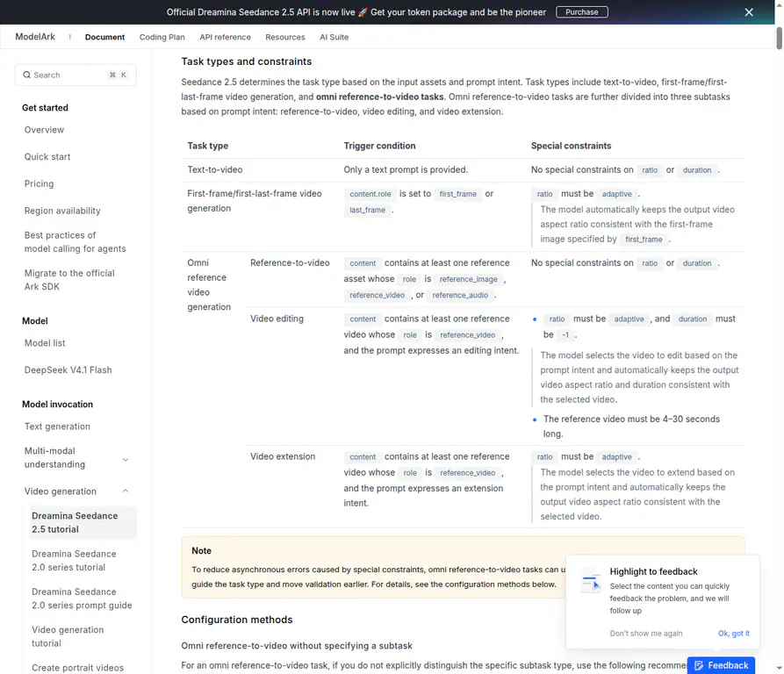Click the Text-to-video table cell

pyautogui.click(x=215, y=170)
